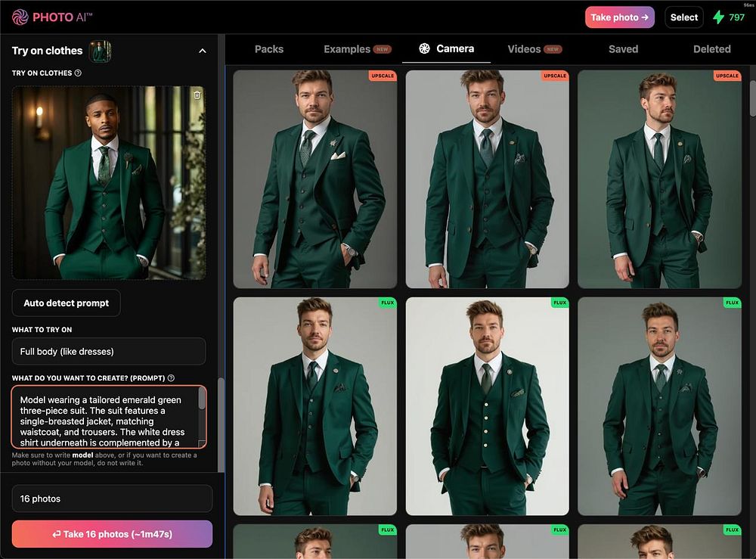The width and height of the screenshot is (756, 559).
Task: Open first FLUX photo in second row
Action: 314,406
